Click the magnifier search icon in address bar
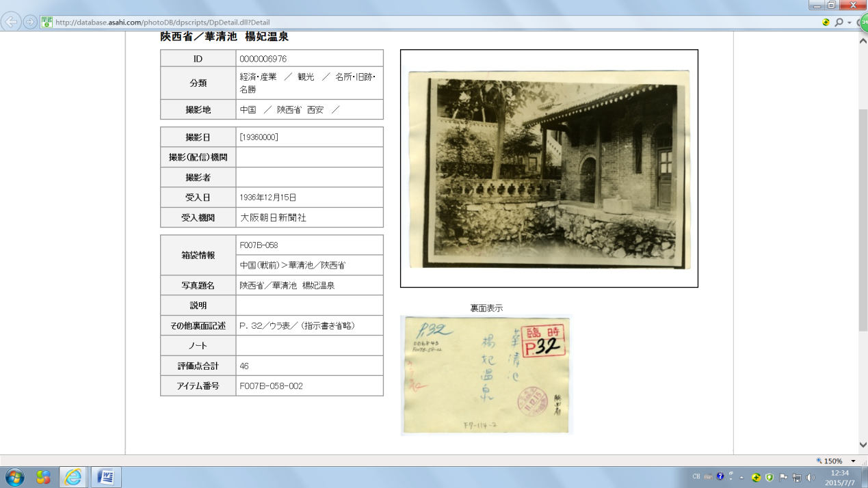Screen dimensions: 868x488 click(x=839, y=22)
